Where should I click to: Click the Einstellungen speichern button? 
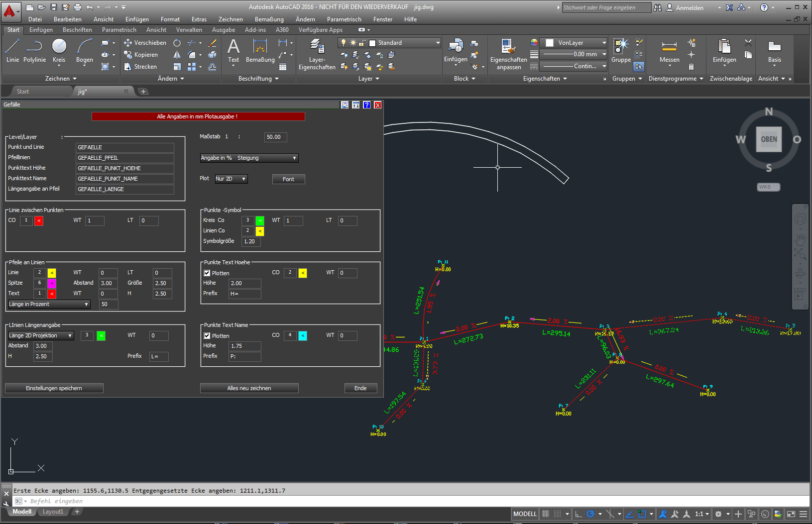click(x=54, y=388)
